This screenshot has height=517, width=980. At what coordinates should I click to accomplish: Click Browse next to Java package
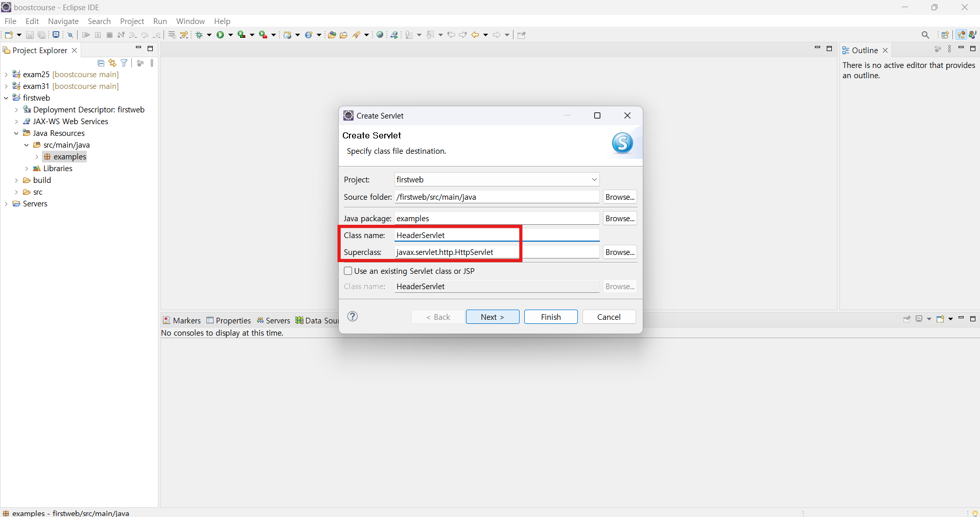pos(620,218)
